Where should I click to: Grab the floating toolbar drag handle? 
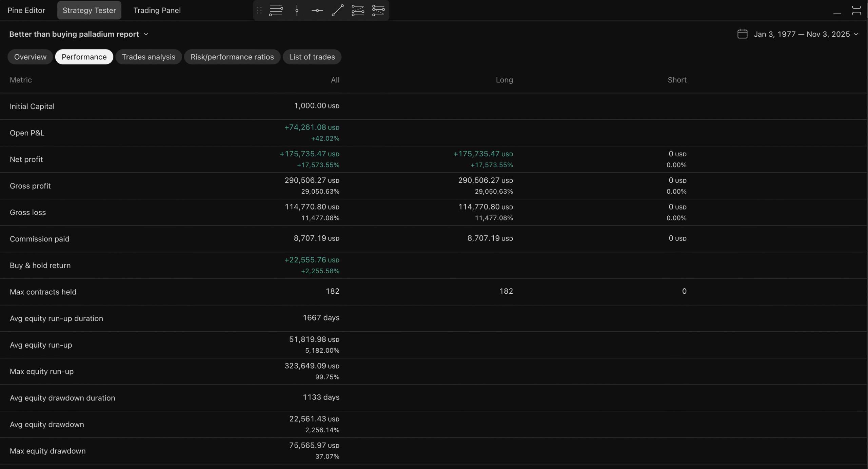point(259,11)
